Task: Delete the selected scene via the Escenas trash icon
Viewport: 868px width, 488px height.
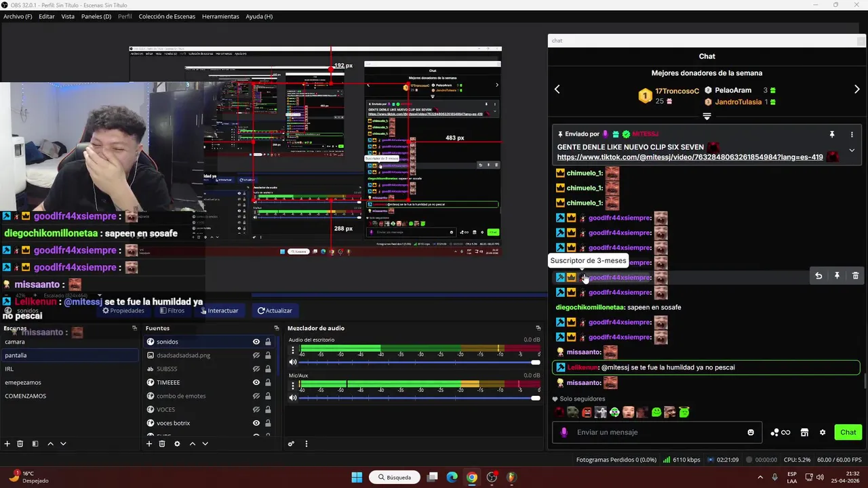Action: click(20, 444)
